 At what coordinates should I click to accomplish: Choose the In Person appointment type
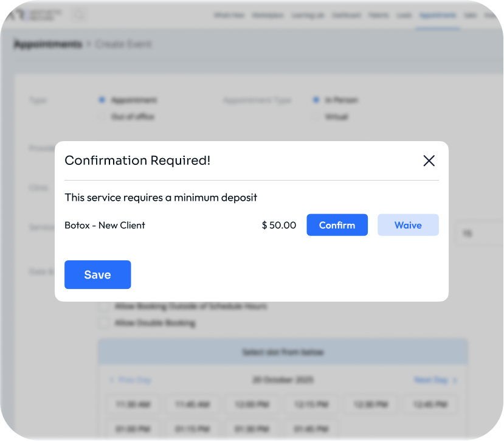tap(316, 100)
